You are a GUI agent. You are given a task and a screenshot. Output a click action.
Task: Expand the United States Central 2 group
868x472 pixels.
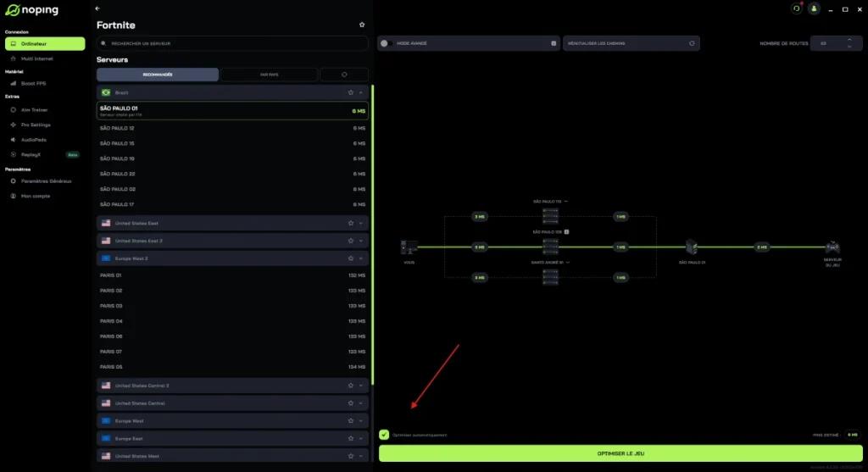361,386
